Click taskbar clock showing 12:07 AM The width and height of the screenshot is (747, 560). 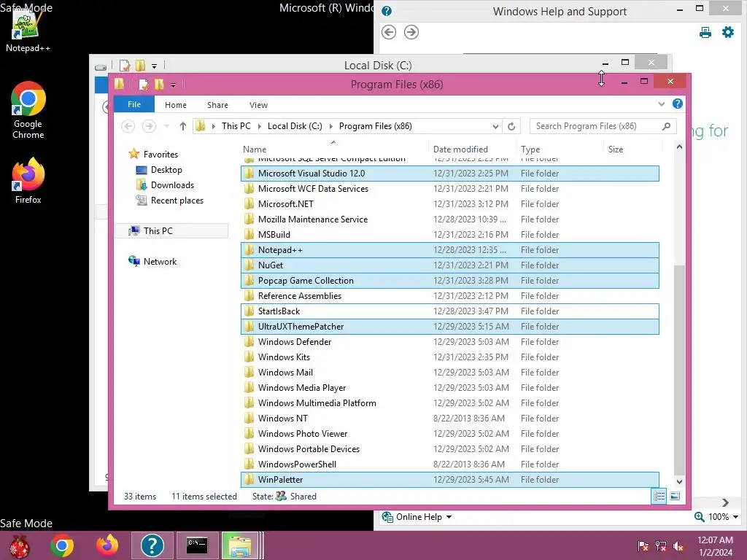(715, 546)
